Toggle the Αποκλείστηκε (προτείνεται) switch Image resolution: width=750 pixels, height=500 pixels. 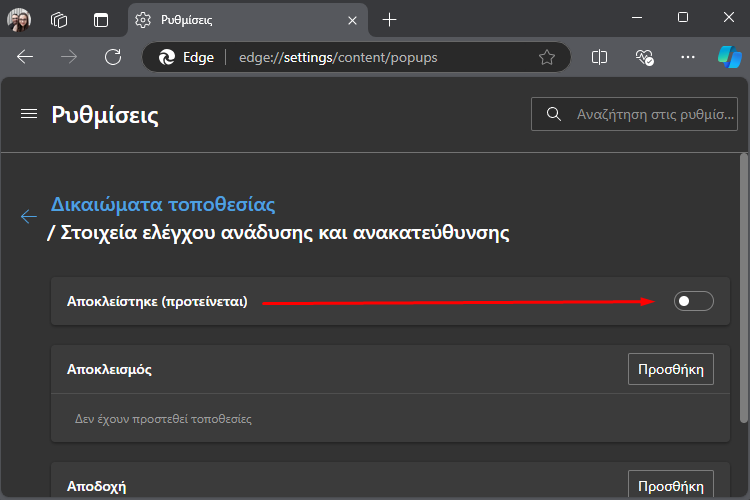694,301
